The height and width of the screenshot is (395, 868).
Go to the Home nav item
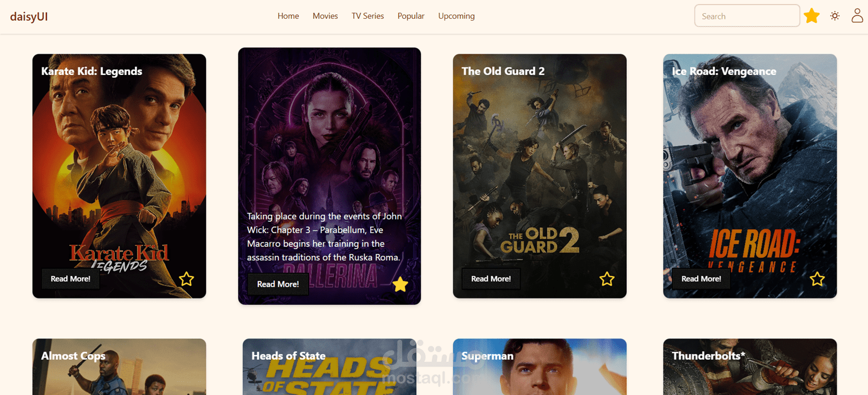(x=288, y=16)
